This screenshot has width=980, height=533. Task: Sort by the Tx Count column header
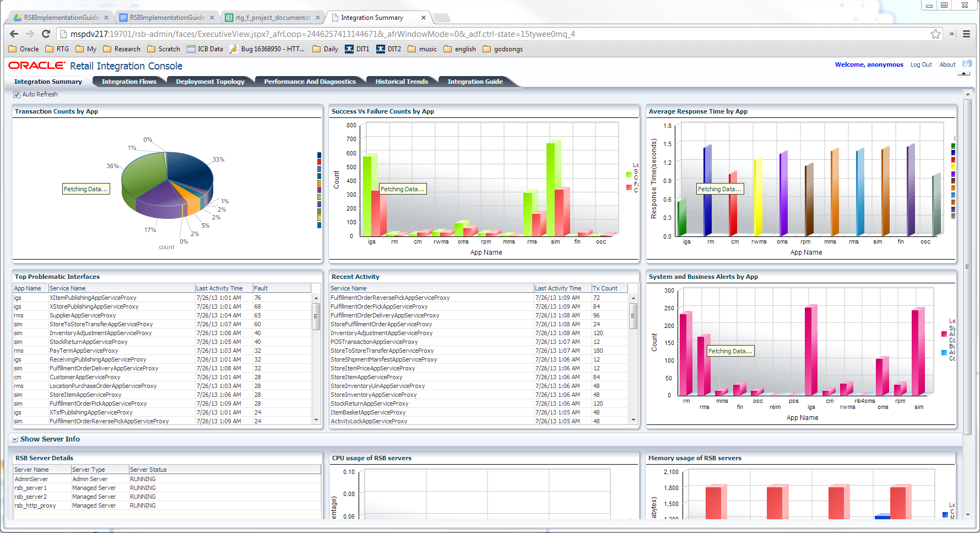[609, 288]
